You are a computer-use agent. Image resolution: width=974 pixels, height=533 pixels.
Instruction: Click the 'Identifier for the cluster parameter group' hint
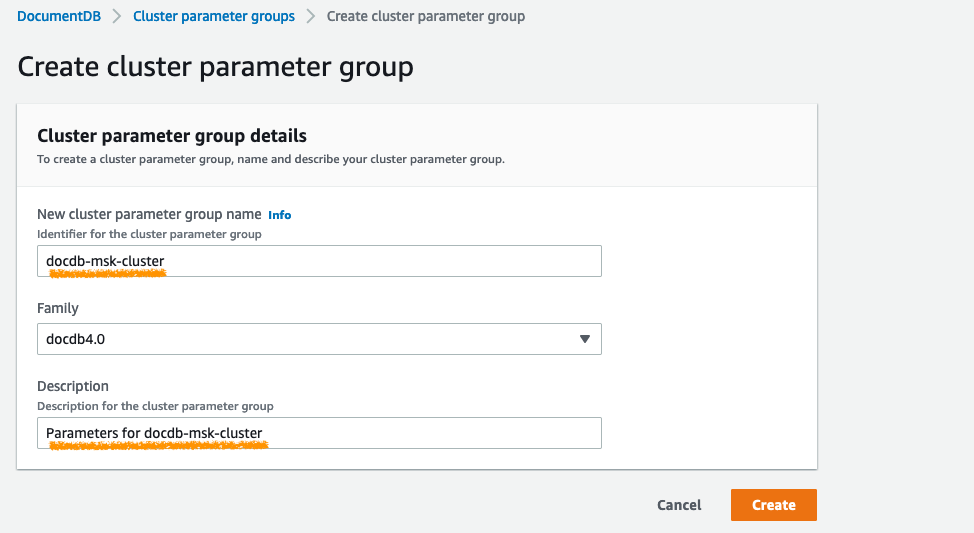coord(149,234)
